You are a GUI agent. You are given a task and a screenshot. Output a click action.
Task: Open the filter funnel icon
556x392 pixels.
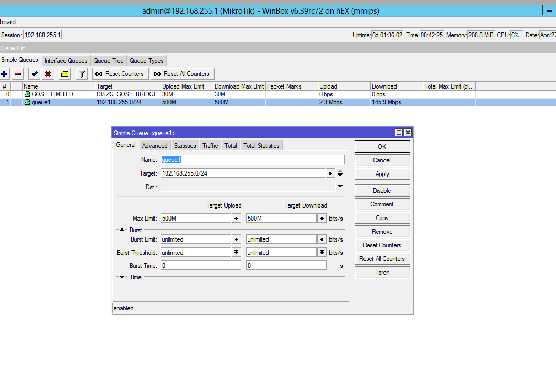81,74
